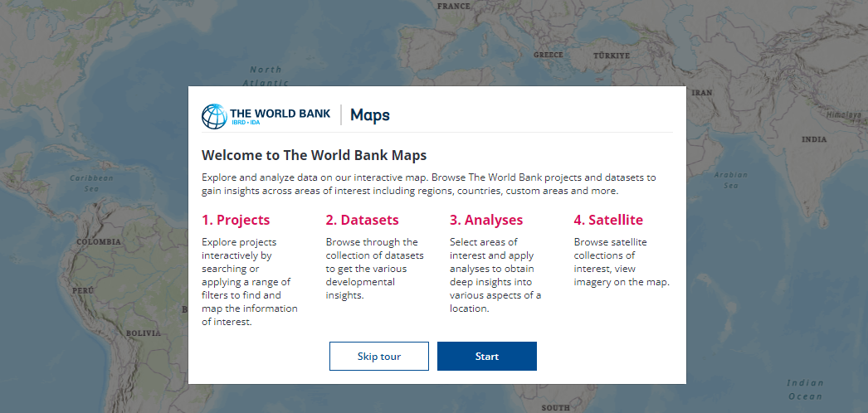868x413 pixels.
Task: Click the IBRD · IDA subtitle text
Action: (x=246, y=122)
